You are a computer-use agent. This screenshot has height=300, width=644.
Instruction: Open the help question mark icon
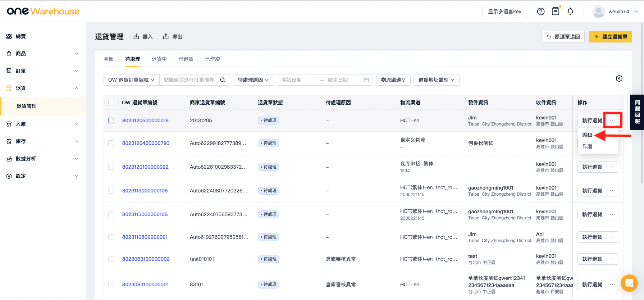(540, 12)
